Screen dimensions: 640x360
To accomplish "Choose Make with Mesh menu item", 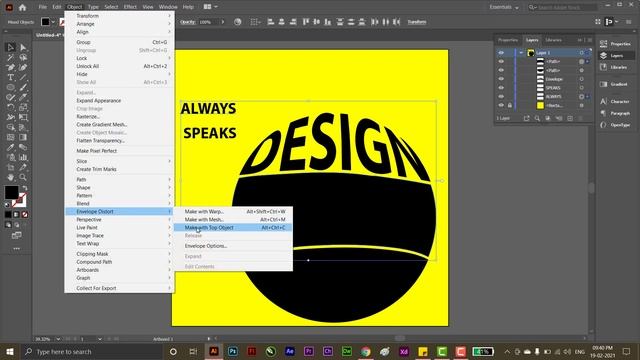I will point(233,220).
